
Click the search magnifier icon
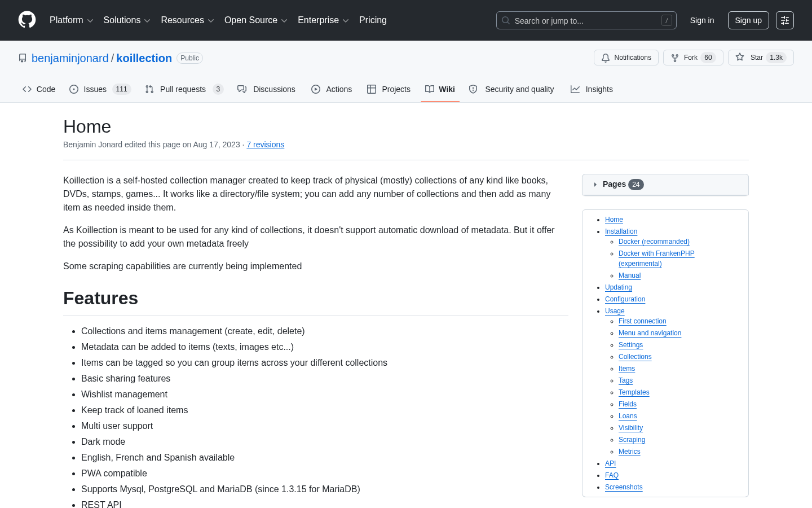point(506,20)
